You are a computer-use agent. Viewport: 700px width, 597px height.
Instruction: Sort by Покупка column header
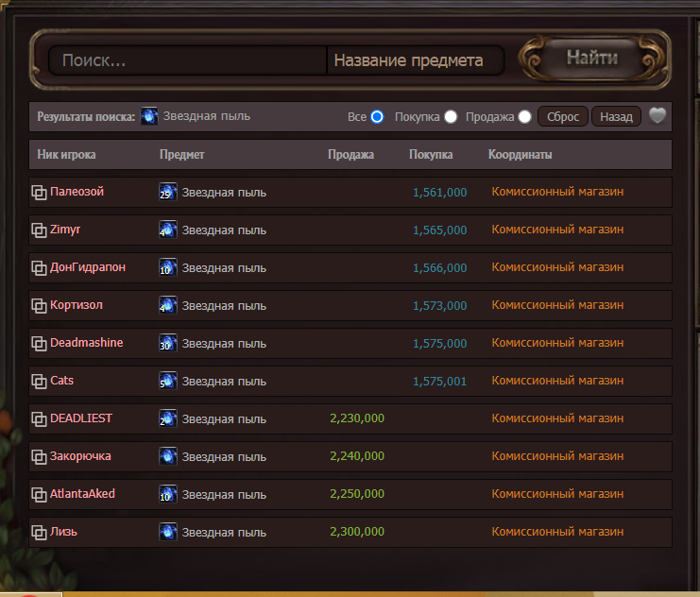431,155
